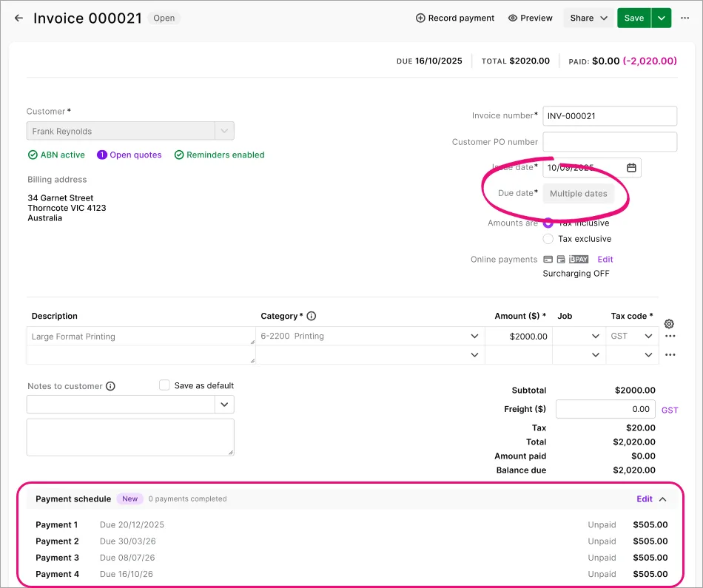Click the notes text area

pos(130,437)
